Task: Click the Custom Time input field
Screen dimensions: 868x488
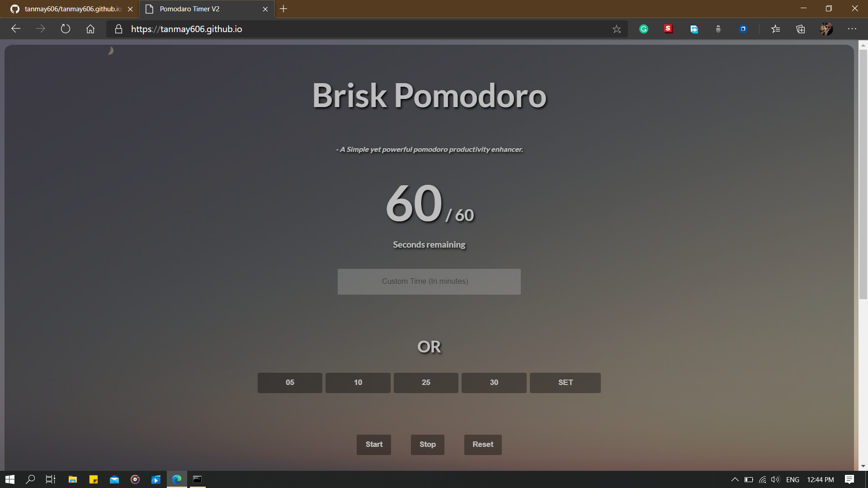Action: pyautogui.click(x=429, y=282)
